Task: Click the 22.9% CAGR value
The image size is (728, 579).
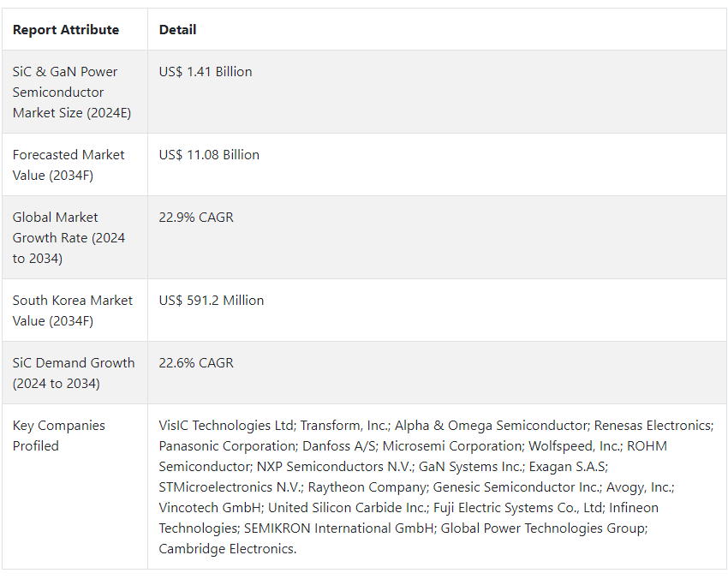Action: 196,218
